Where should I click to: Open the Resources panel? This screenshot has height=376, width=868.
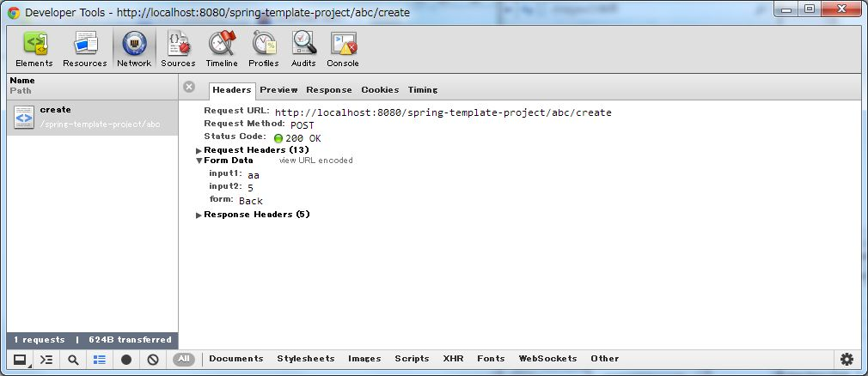click(x=85, y=49)
